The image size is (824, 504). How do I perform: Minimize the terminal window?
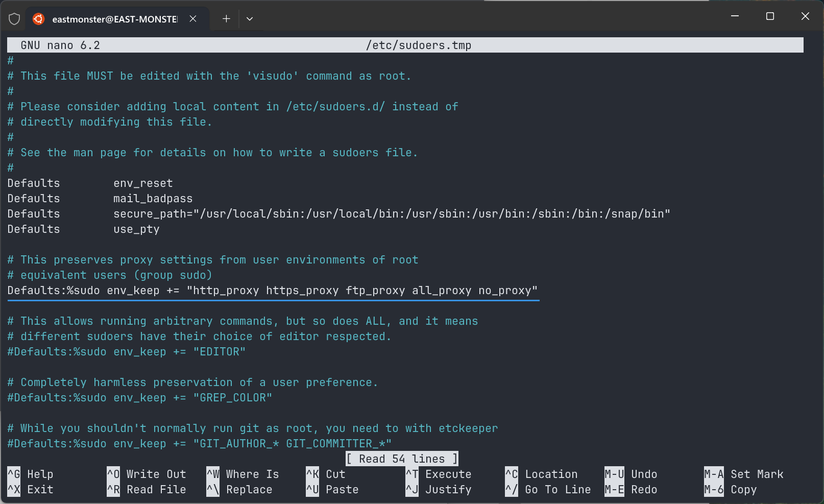point(735,16)
